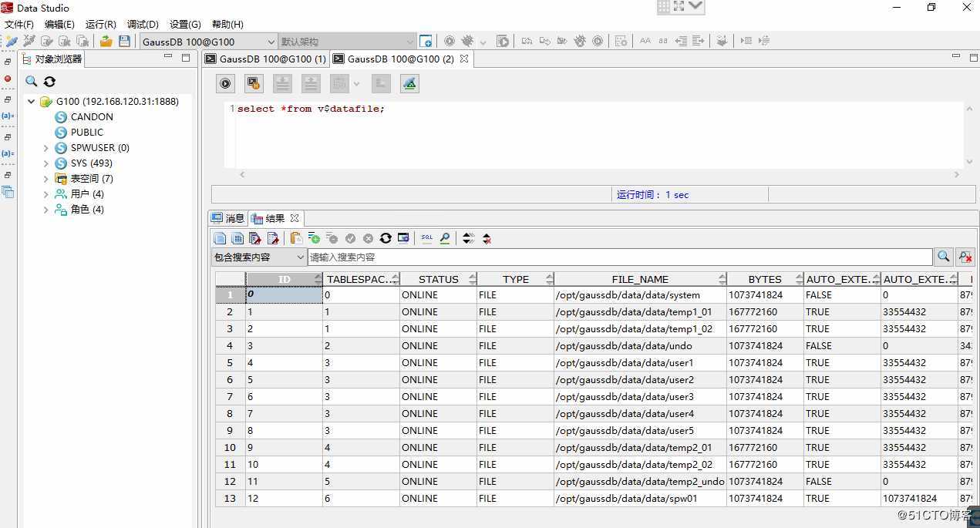The image size is (980, 528).
Task: Close the 结果 tab
Action: (x=295, y=219)
